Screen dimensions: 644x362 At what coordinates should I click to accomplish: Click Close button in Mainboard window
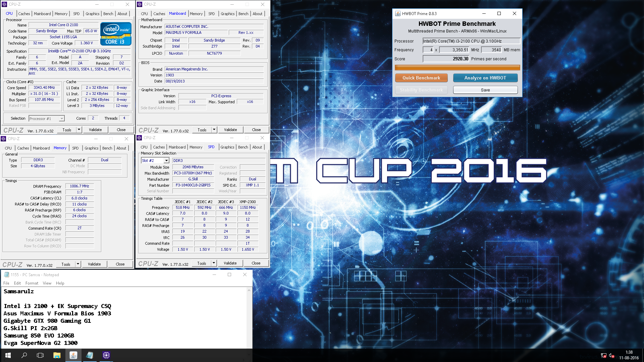point(257,130)
